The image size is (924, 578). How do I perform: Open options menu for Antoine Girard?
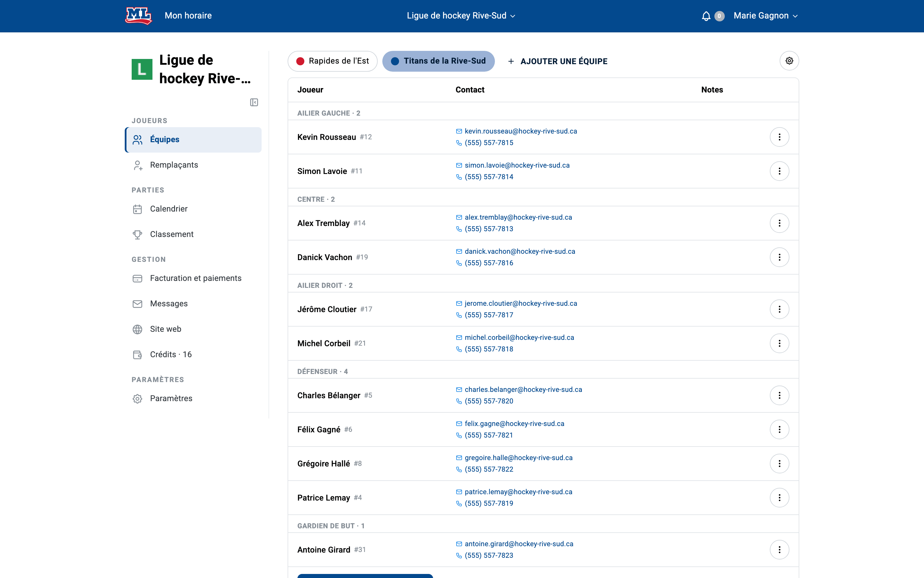point(779,549)
